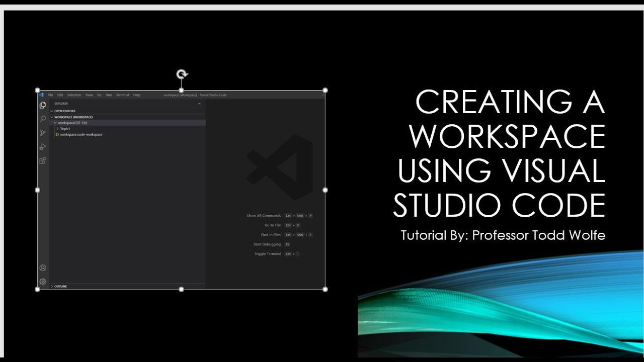644x362 pixels.
Task: Open the Terminal menu
Action: (122, 95)
